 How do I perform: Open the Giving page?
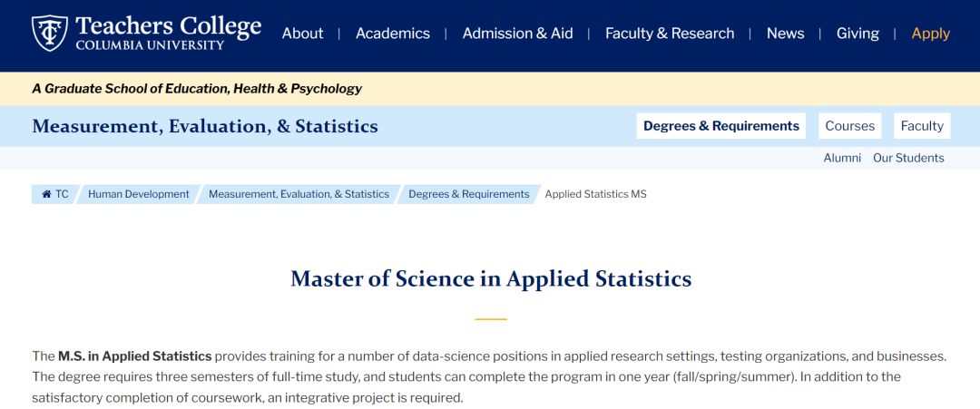click(x=857, y=34)
